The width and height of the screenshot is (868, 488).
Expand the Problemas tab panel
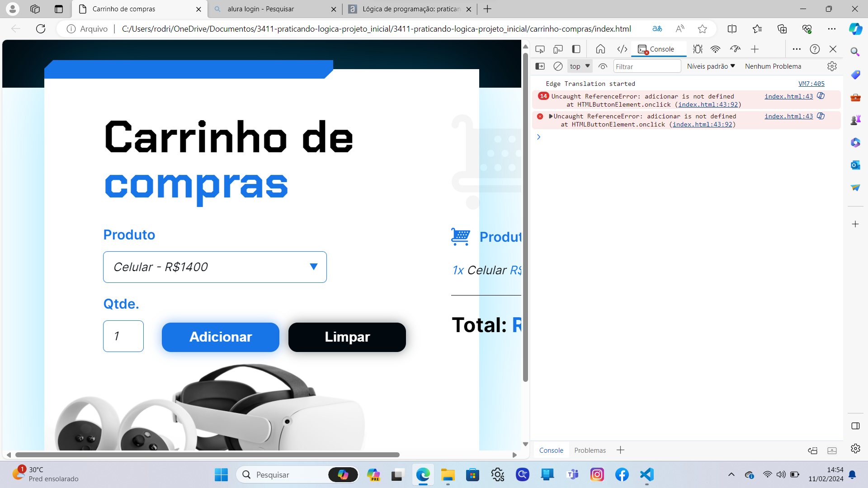590,450
